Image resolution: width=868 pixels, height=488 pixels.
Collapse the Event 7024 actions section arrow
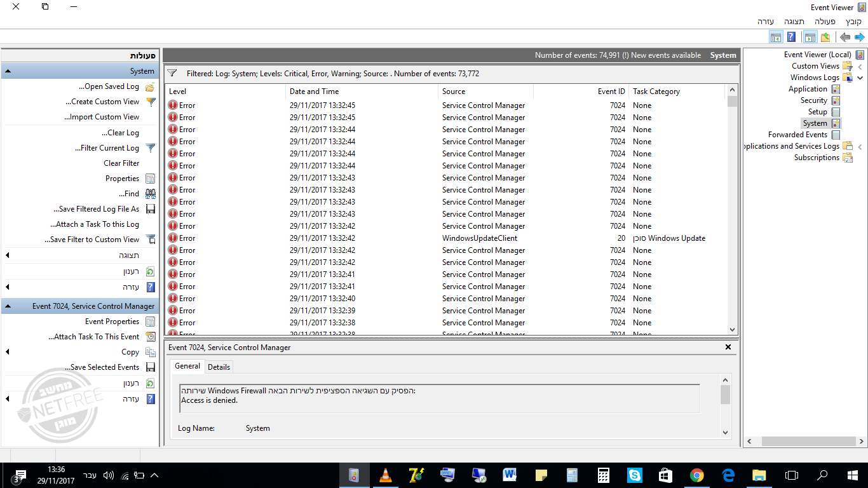(8, 306)
